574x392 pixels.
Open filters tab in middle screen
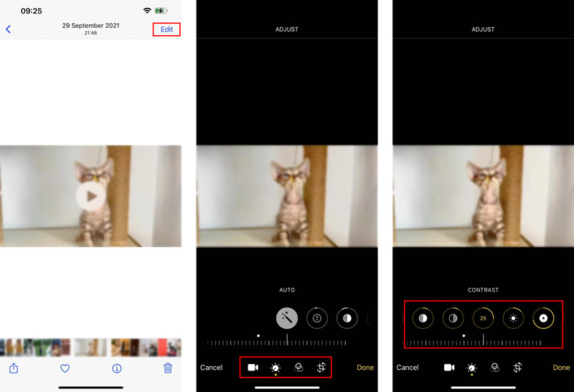coord(298,368)
